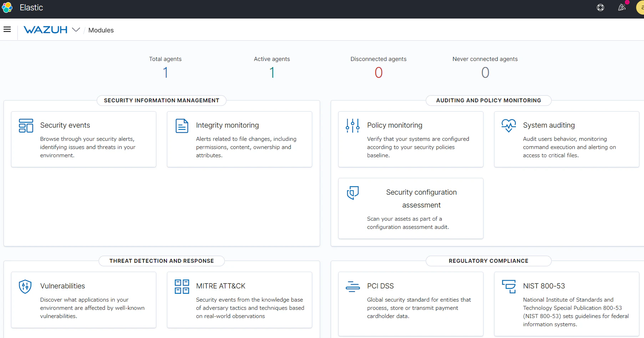Viewport: 644px width, 338px height.
Task: Click the Total agents count
Action: 165,73
